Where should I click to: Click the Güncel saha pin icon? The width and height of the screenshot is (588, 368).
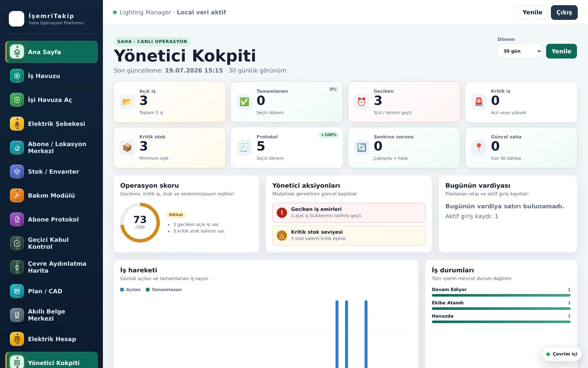pos(478,148)
